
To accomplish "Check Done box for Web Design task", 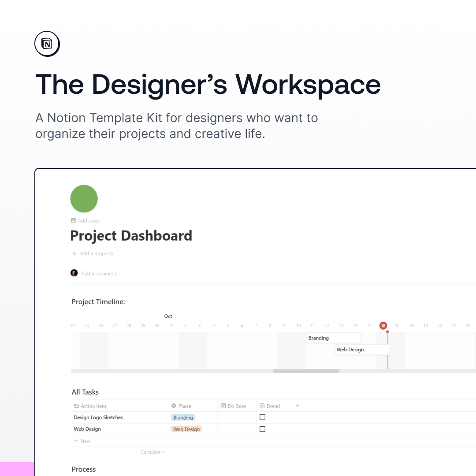I will click(262, 429).
